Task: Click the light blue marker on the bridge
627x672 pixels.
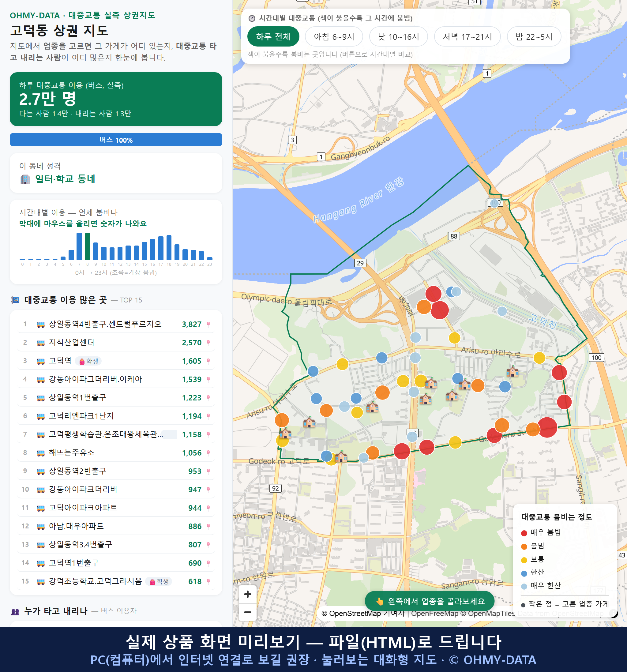Action: pos(494,203)
